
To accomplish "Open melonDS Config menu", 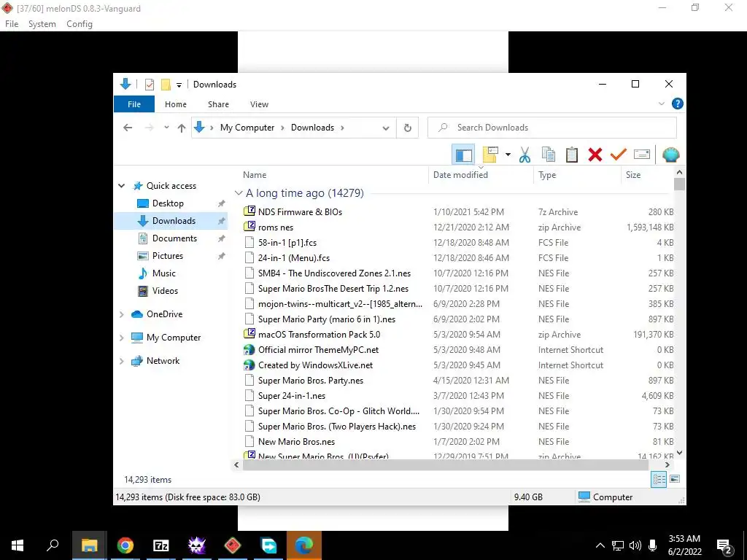I will tap(79, 24).
